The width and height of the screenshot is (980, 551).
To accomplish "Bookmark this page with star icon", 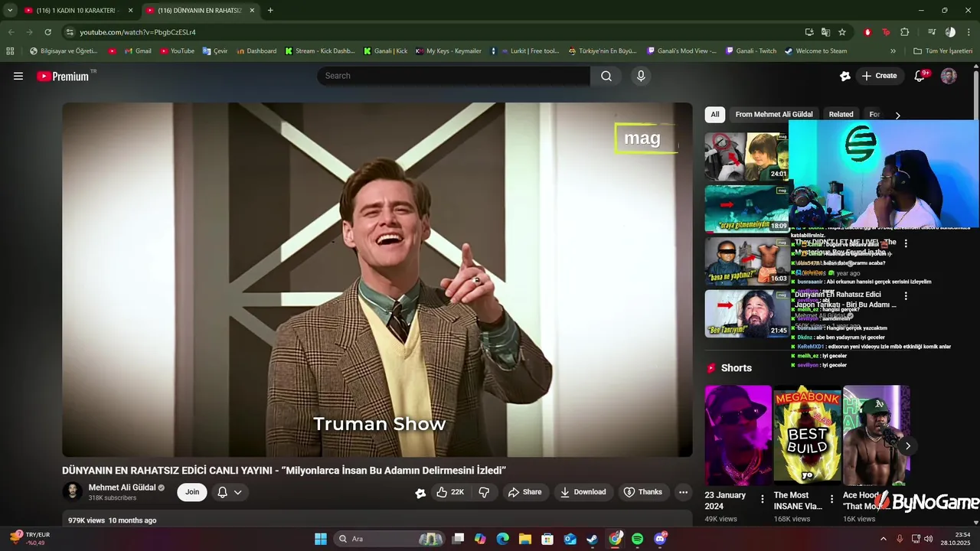I will [842, 32].
